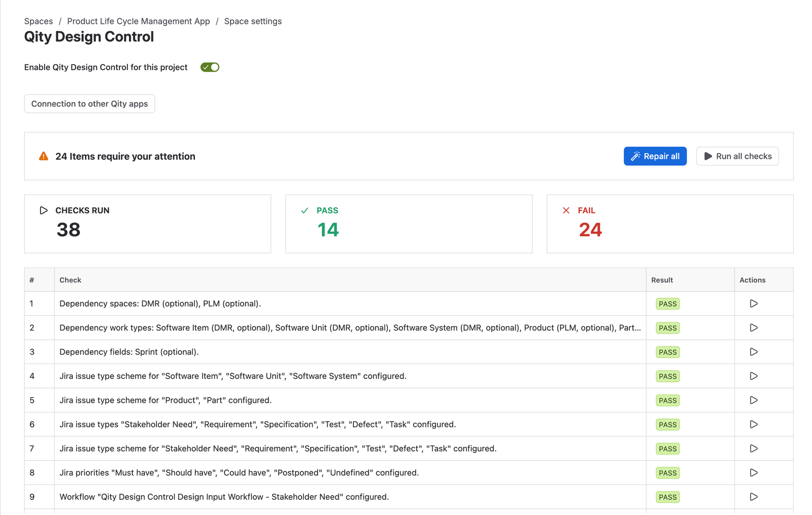The width and height of the screenshot is (812, 515).
Task: Run check 9 Design Input Workflow play icon
Action: (x=754, y=497)
